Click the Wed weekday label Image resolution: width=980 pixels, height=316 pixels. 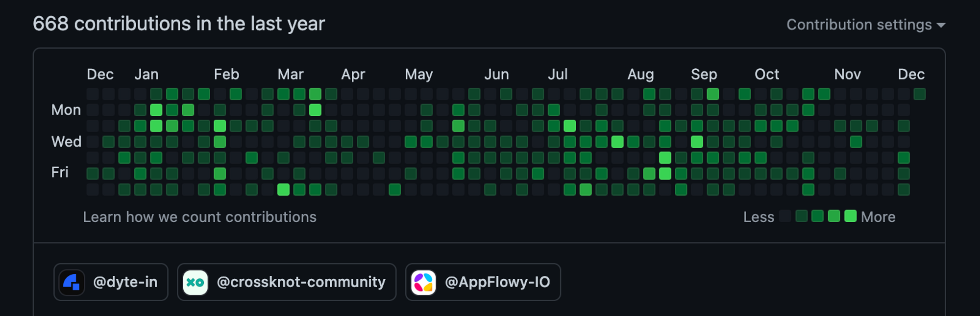66,142
